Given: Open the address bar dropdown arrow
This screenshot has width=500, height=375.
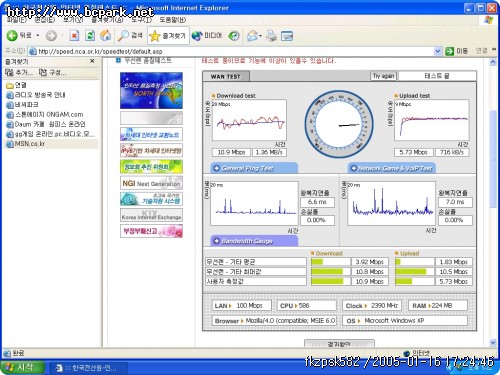Looking at the screenshot, I should [x=438, y=51].
